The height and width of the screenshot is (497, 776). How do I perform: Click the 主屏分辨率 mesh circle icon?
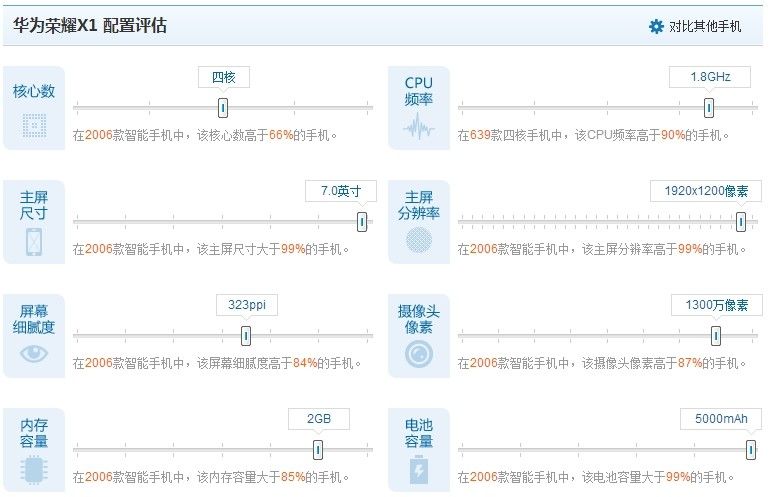419,240
